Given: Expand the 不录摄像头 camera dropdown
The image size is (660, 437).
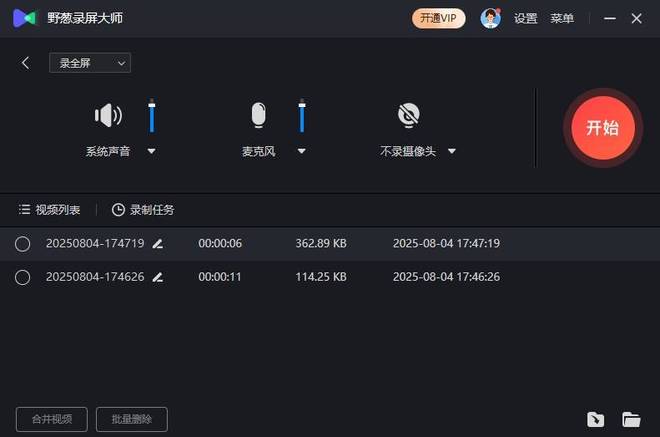Looking at the screenshot, I should coord(452,151).
